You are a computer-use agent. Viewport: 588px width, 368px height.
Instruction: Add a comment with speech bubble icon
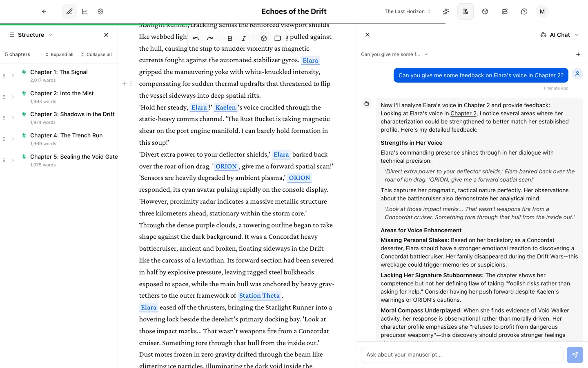278,38
